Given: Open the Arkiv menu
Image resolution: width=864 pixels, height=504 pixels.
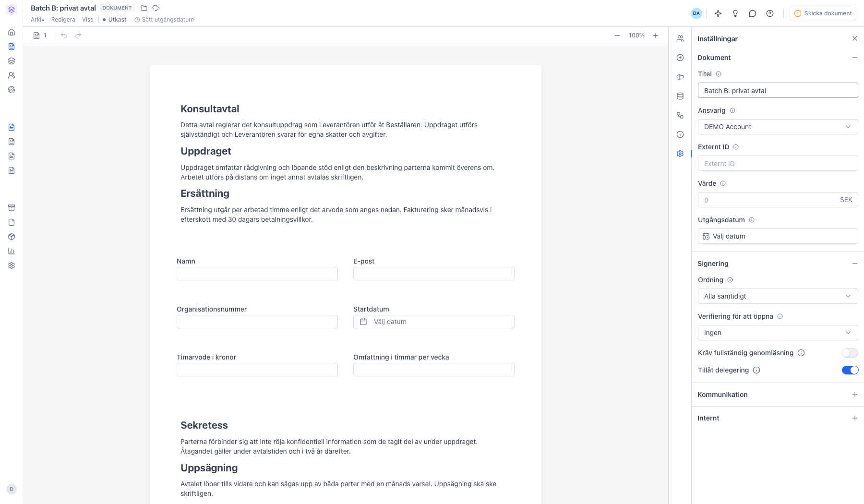Looking at the screenshot, I should click(x=37, y=20).
